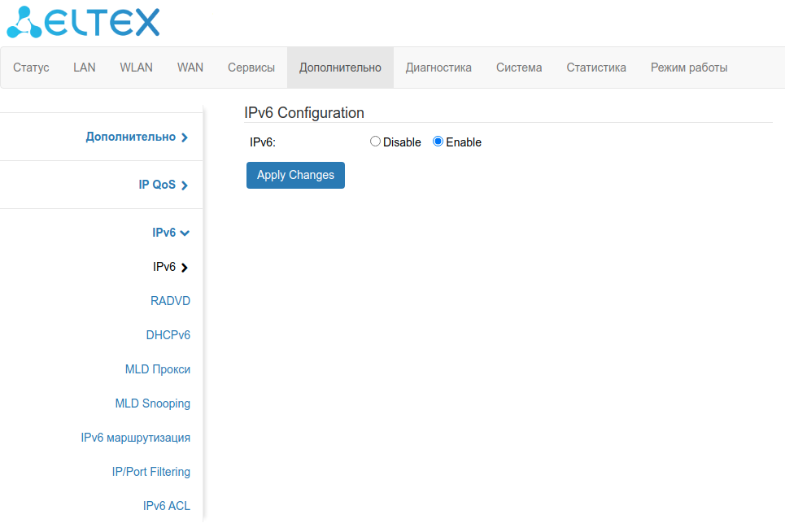Expand the Дополнительно sidebar section
785x532 pixels.
click(137, 137)
